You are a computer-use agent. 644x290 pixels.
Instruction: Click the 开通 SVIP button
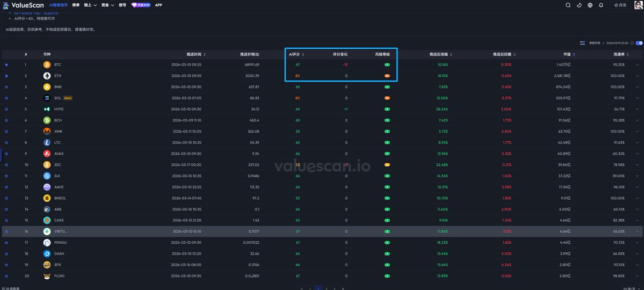[141, 5]
